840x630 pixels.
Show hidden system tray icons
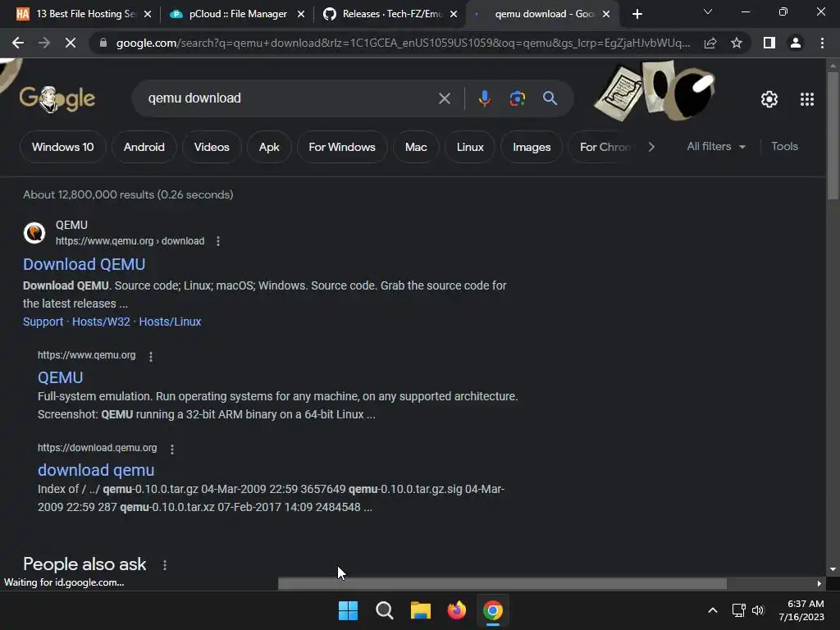click(713, 610)
